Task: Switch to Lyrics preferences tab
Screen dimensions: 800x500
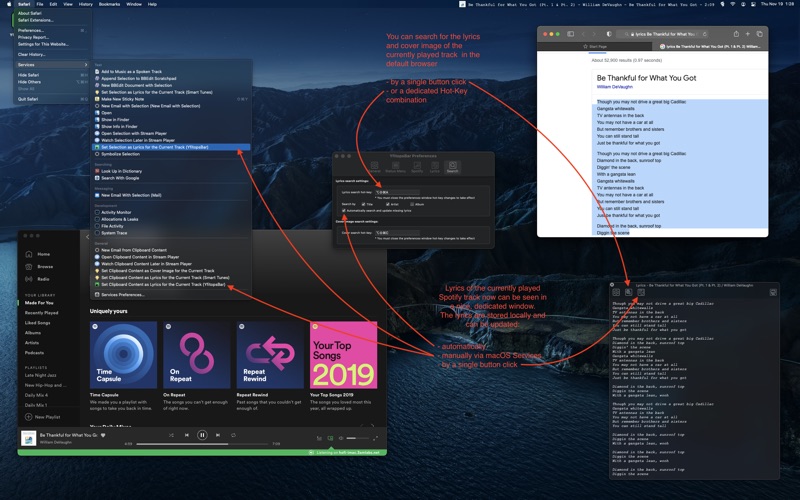Action: (434, 167)
